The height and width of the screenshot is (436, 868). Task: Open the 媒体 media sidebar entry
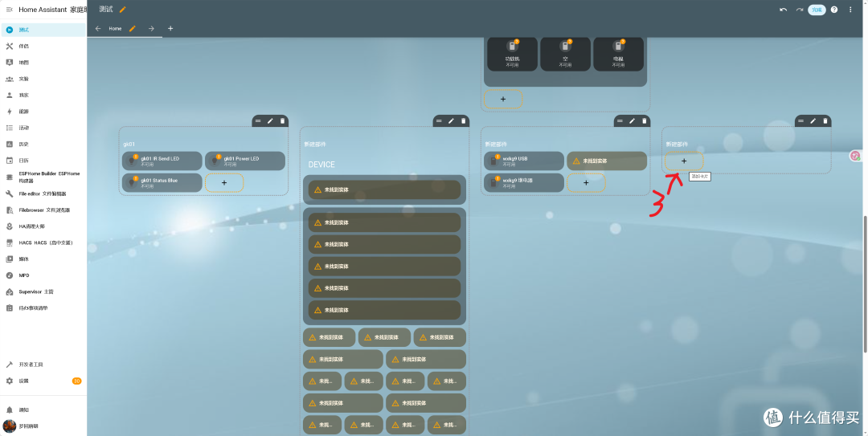pos(43,259)
